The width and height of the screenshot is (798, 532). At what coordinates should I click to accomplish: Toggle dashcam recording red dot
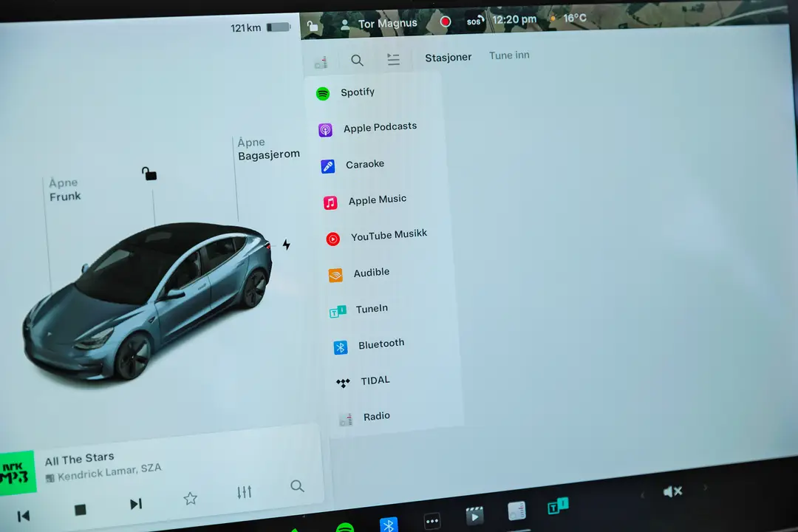pos(445,22)
